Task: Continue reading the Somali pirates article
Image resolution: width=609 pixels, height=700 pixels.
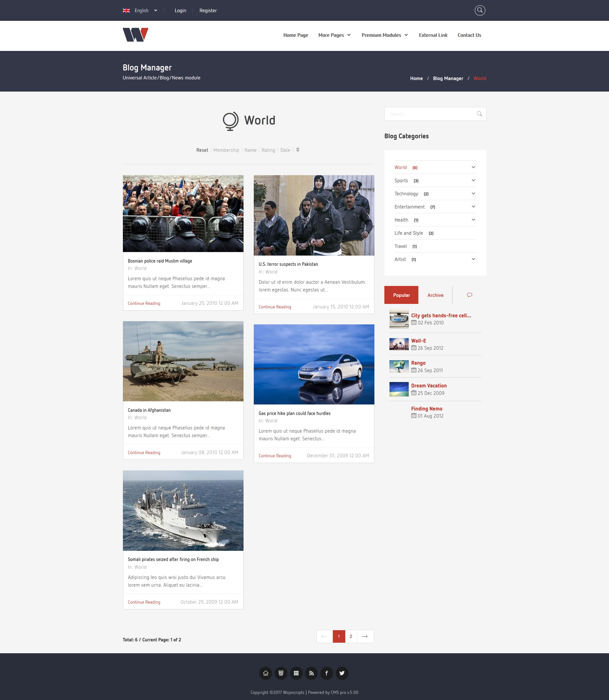Action: click(x=144, y=602)
